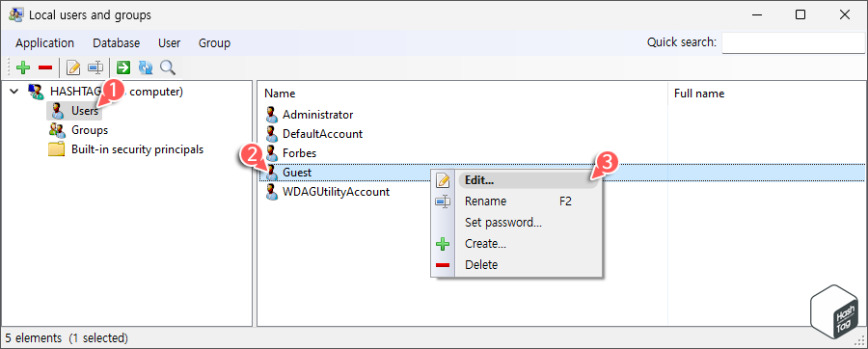Image resolution: width=868 pixels, height=349 pixels.
Task: Choose Edit... from the context menu
Action: [x=529, y=180]
